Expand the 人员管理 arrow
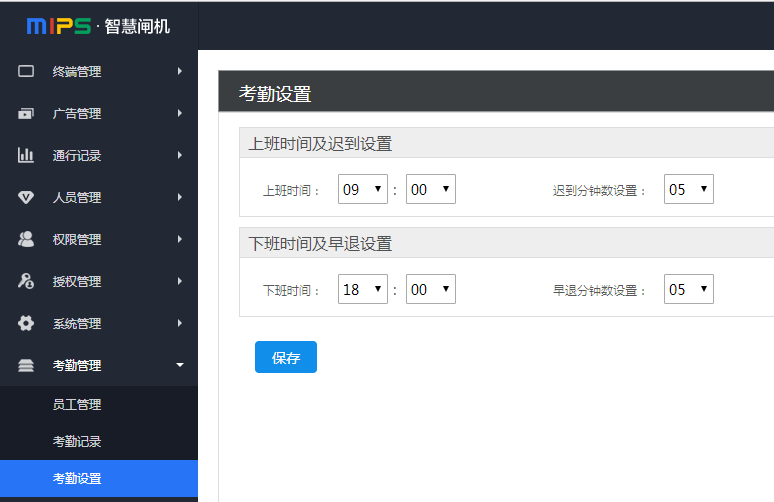 click(x=180, y=197)
